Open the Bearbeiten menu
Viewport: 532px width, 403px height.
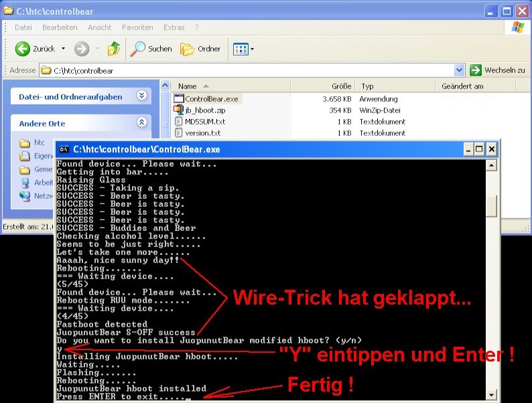[x=60, y=27]
